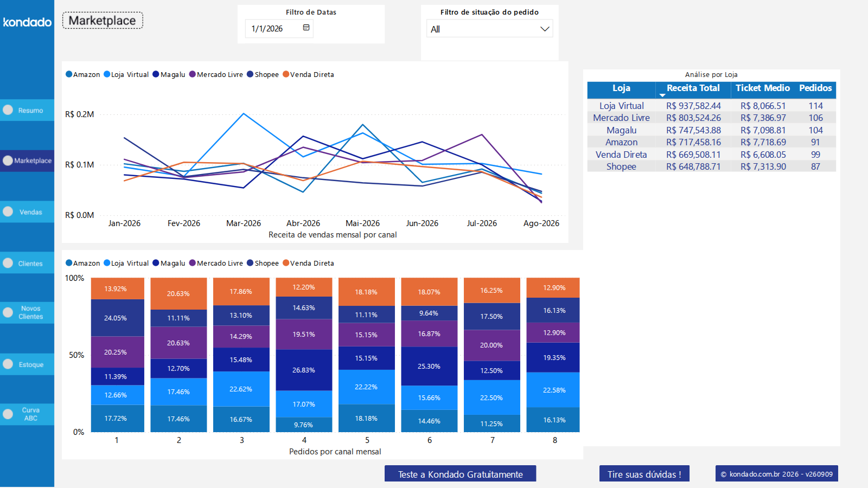Click 26.83% segment in month 4 bar
868x488 pixels.
click(304, 370)
